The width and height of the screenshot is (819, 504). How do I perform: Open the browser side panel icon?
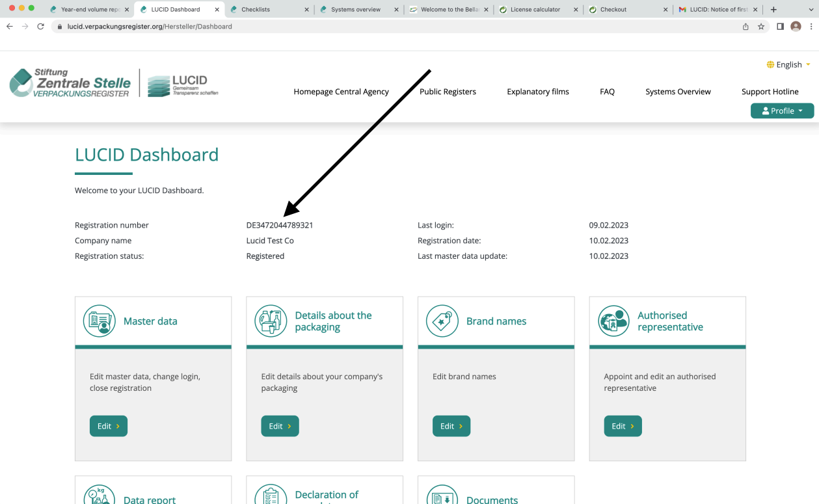pos(780,27)
